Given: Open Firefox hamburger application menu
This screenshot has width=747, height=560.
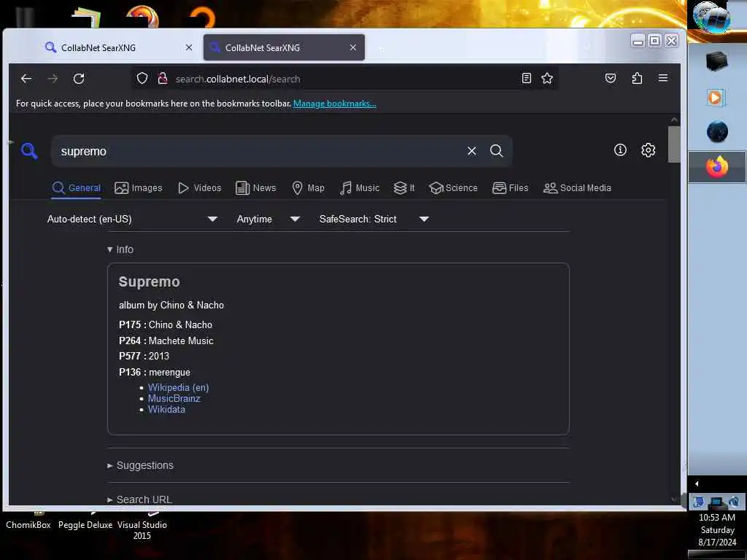Looking at the screenshot, I should (x=662, y=78).
